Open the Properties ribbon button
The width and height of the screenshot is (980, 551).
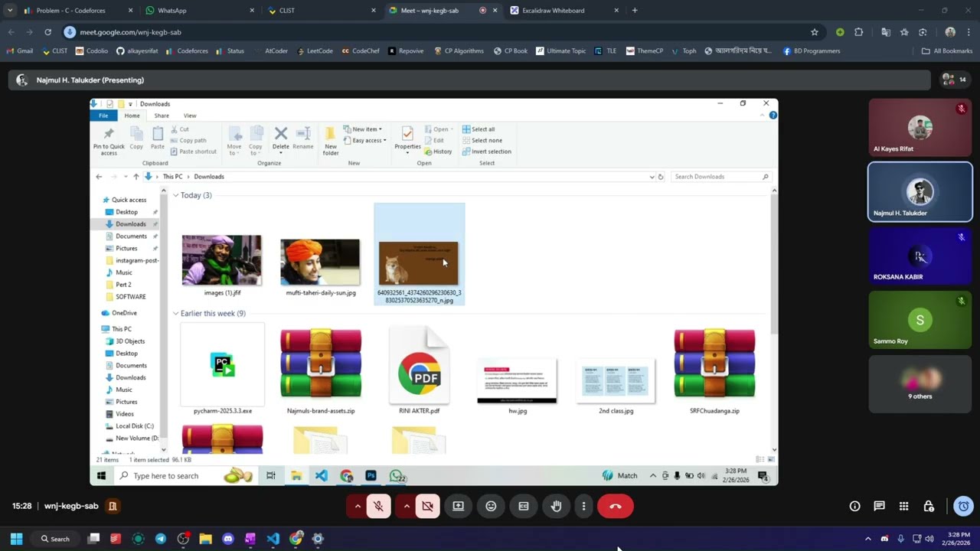pyautogui.click(x=407, y=139)
